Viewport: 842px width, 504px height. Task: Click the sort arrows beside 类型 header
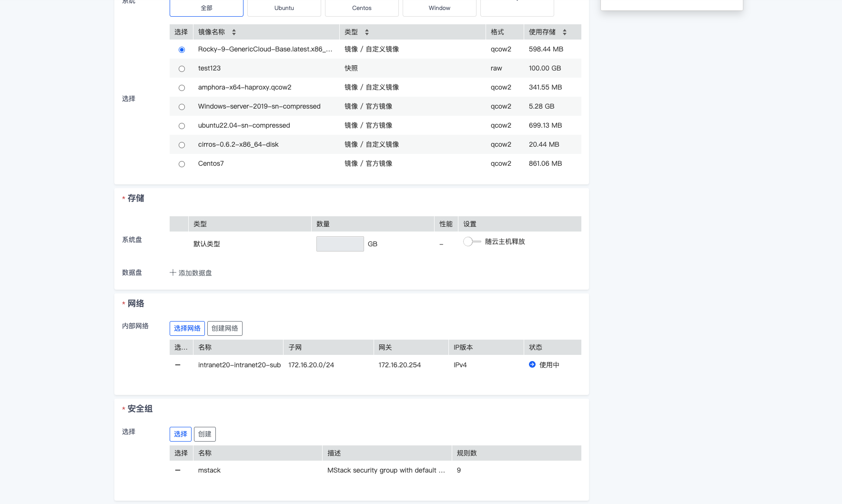tap(367, 32)
